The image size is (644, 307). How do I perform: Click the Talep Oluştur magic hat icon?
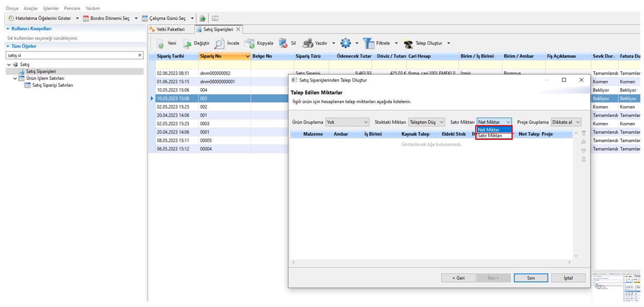tap(408, 44)
